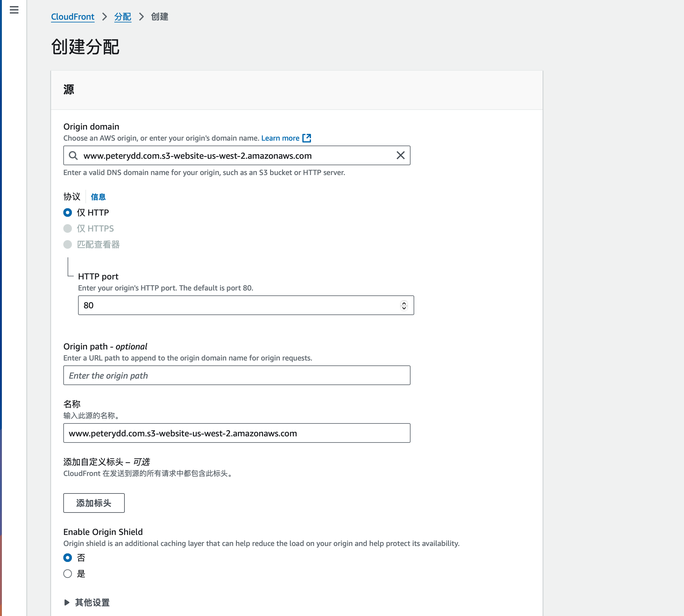Open the Learn more external link icon

306,138
